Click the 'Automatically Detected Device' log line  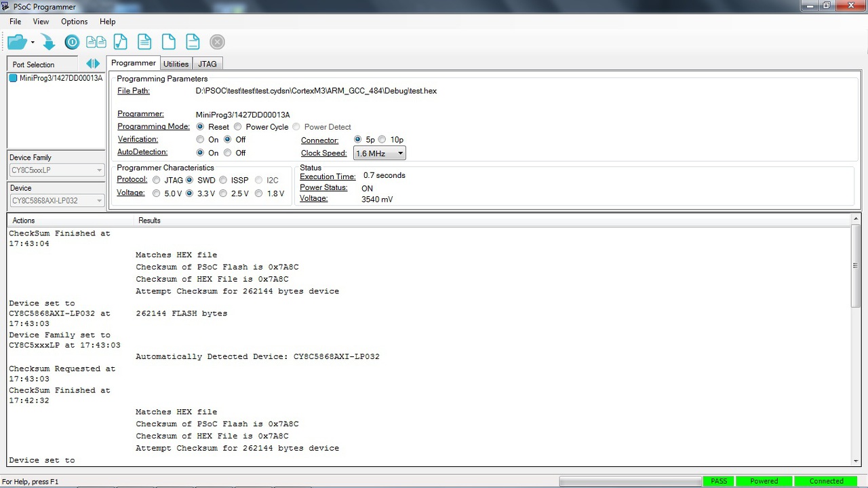click(x=258, y=357)
